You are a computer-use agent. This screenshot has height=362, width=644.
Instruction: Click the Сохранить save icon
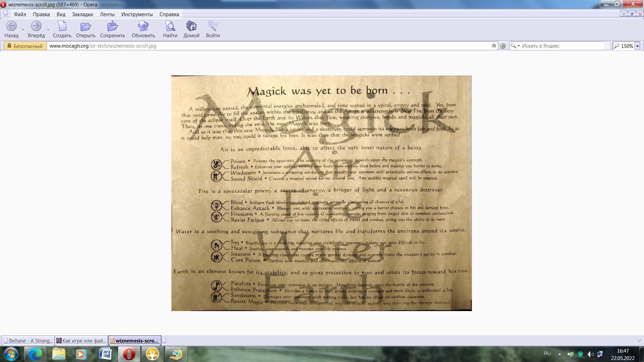(112, 26)
